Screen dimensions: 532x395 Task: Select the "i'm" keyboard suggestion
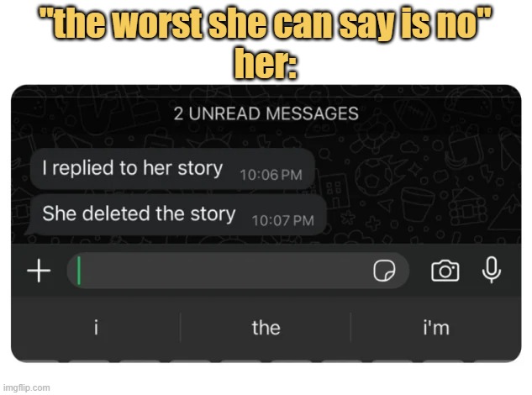click(436, 328)
